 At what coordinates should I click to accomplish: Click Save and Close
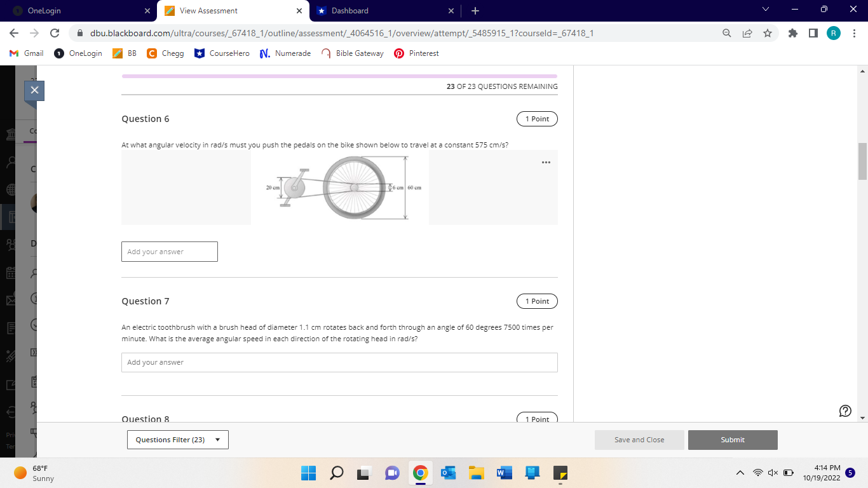[639, 439]
